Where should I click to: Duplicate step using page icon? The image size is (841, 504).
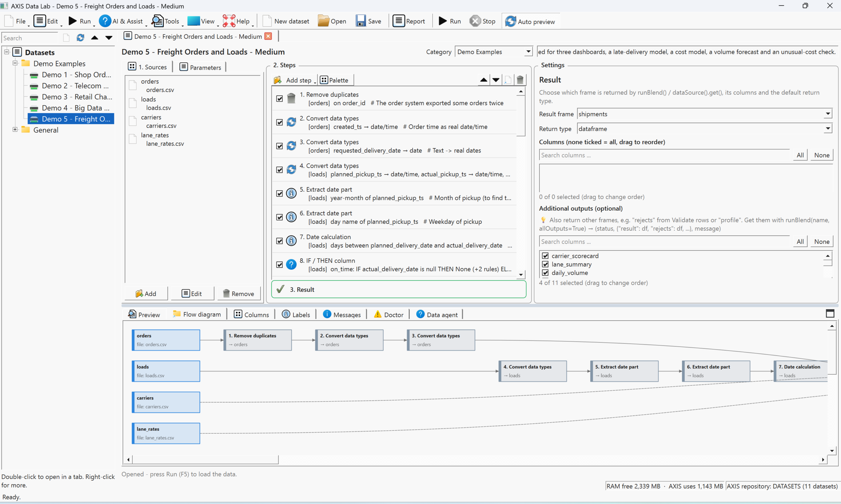(508, 80)
